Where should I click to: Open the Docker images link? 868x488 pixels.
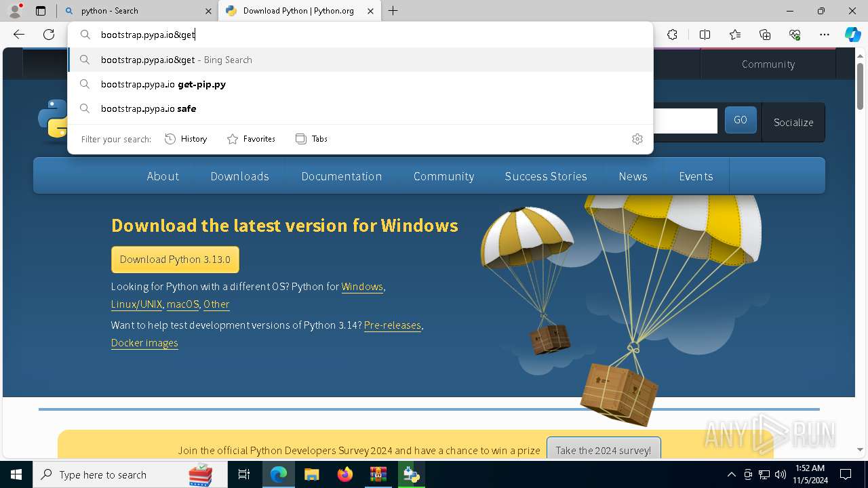coord(144,343)
